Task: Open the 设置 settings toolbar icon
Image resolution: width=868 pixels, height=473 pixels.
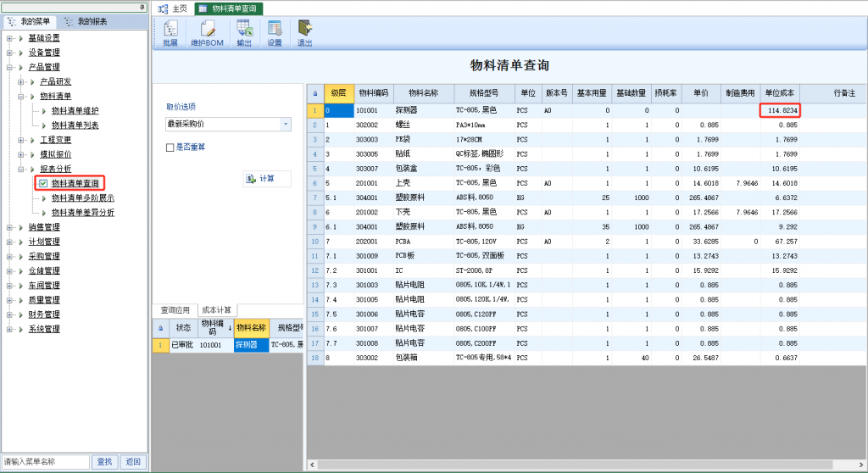Action: (275, 31)
